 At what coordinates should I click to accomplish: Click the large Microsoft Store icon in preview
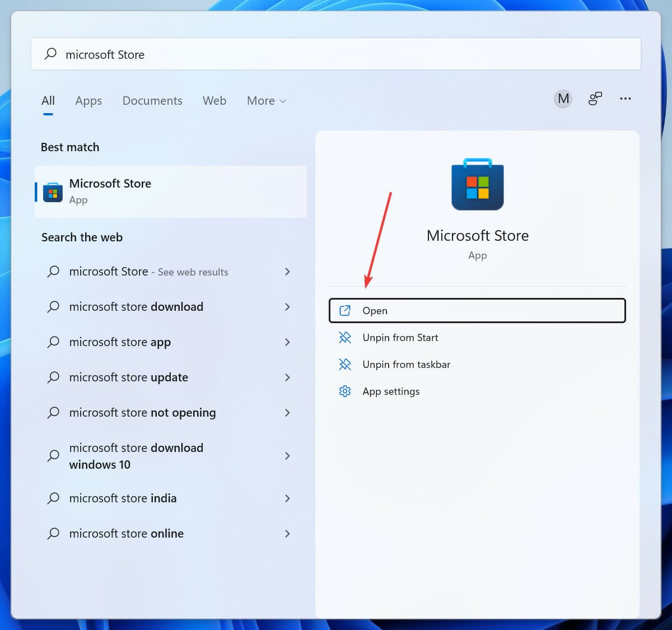pyautogui.click(x=478, y=184)
